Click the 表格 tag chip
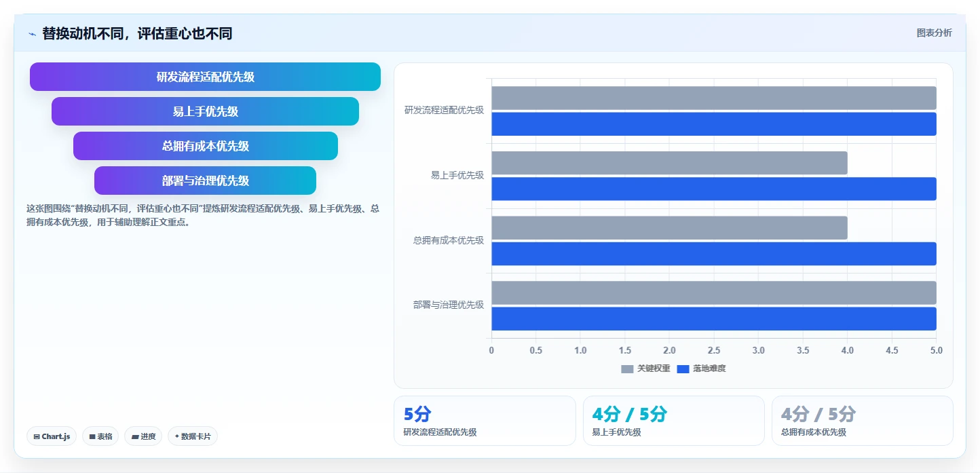The height and width of the screenshot is (473, 980). click(100, 436)
